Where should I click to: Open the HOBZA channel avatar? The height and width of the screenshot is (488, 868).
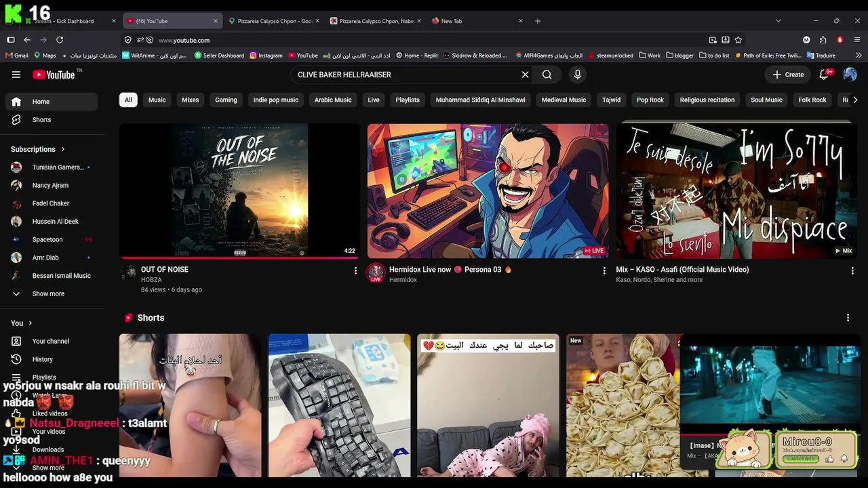[128, 272]
